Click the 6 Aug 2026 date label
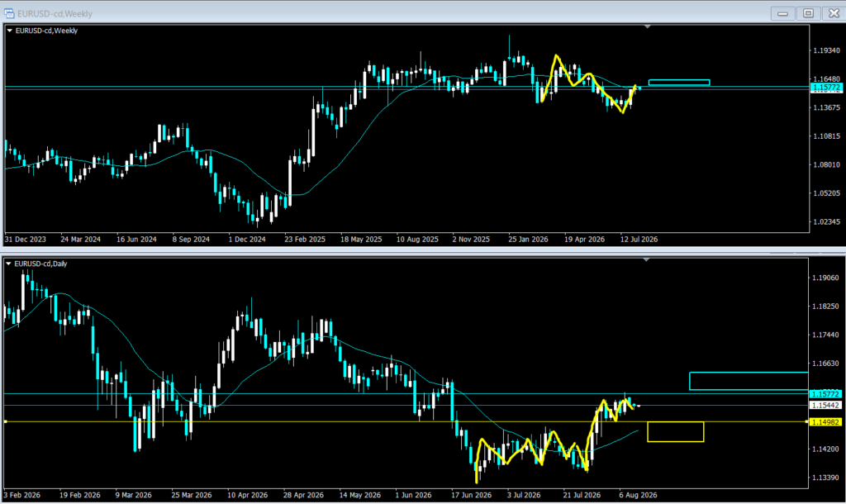846x504 pixels. [x=639, y=495]
